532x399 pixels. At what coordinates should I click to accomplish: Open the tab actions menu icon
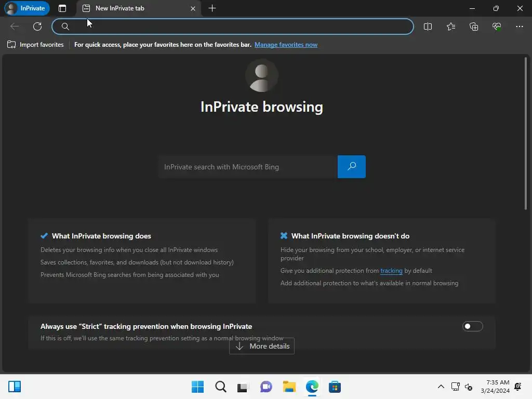[x=62, y=8]
